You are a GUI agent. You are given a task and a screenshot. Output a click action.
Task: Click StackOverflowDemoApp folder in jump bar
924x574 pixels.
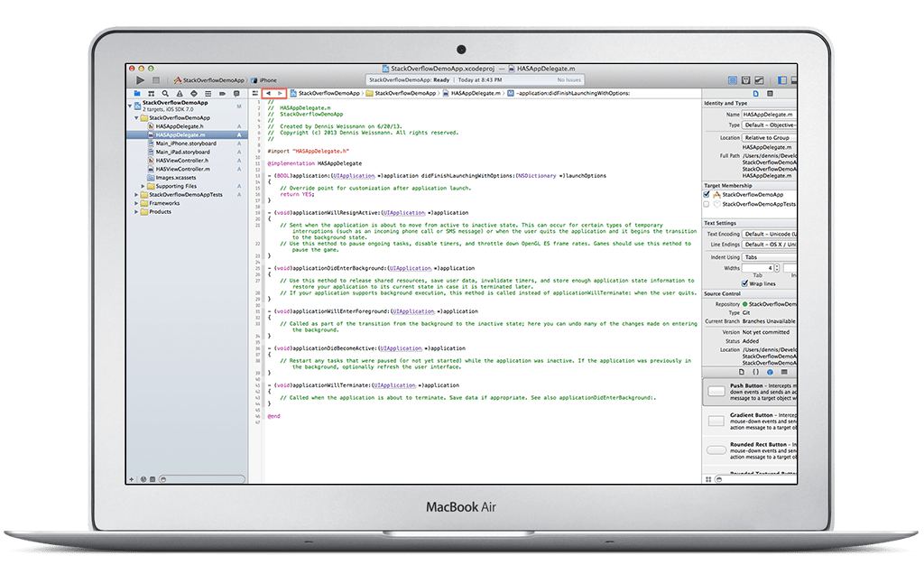tap(401, 93)
